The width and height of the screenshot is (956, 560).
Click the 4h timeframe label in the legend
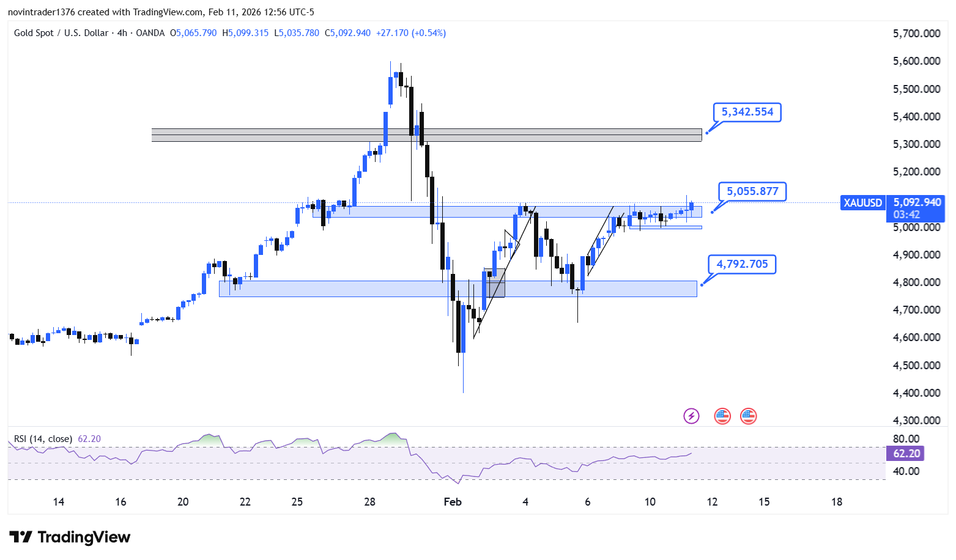122,33
